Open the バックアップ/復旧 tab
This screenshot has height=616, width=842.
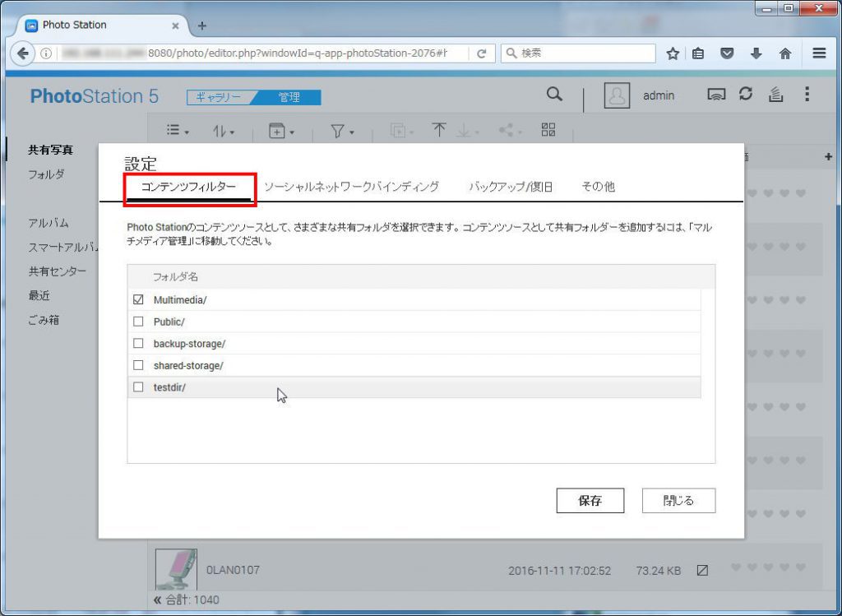point(511,187)
